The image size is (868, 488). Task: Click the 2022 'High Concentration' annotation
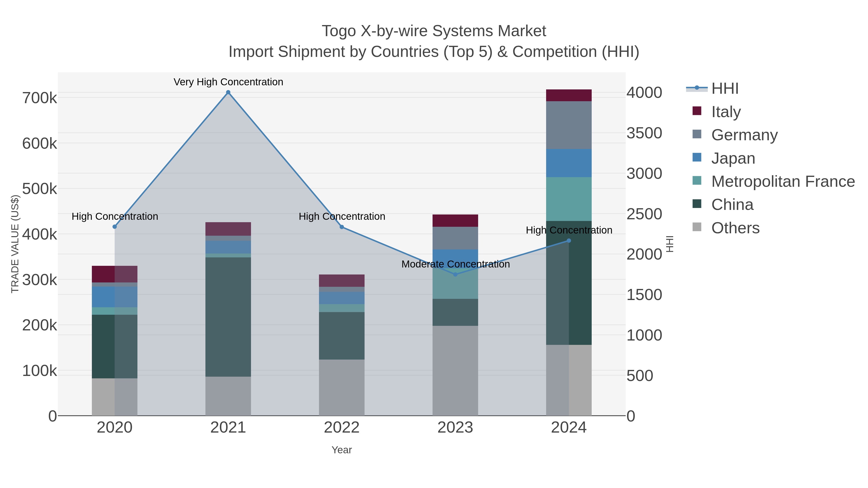(342, 216)
